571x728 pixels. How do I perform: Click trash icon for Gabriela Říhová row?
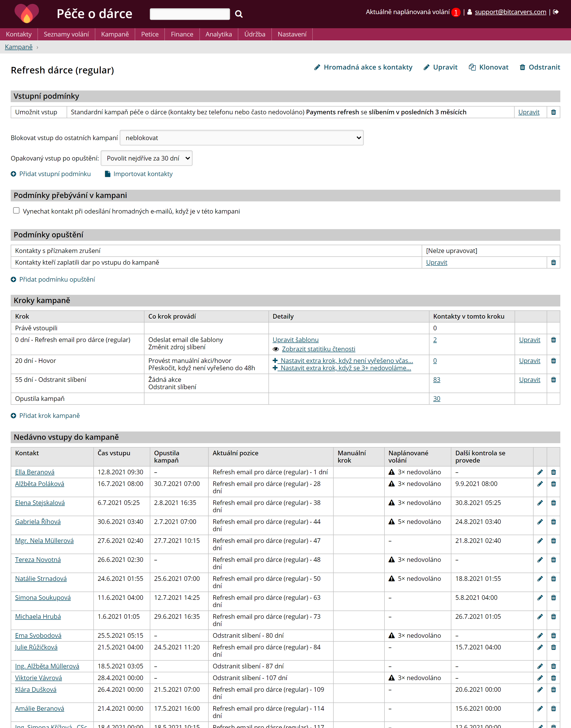coord(553,522)
